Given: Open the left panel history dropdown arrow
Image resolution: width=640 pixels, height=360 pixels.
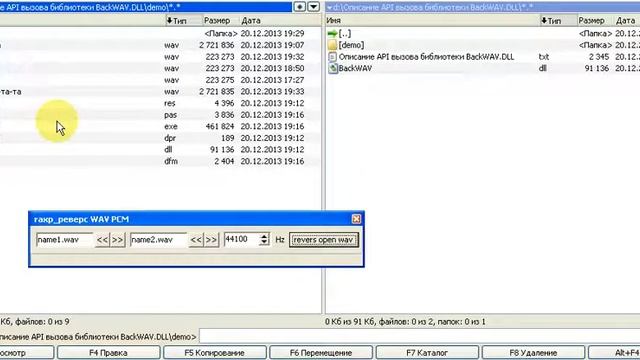Looking at the screenshot, I should pos(313,7).
